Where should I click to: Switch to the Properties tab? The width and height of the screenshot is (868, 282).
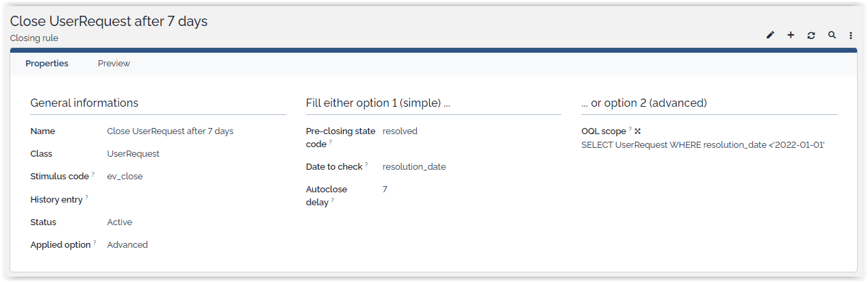pos(47,64)
